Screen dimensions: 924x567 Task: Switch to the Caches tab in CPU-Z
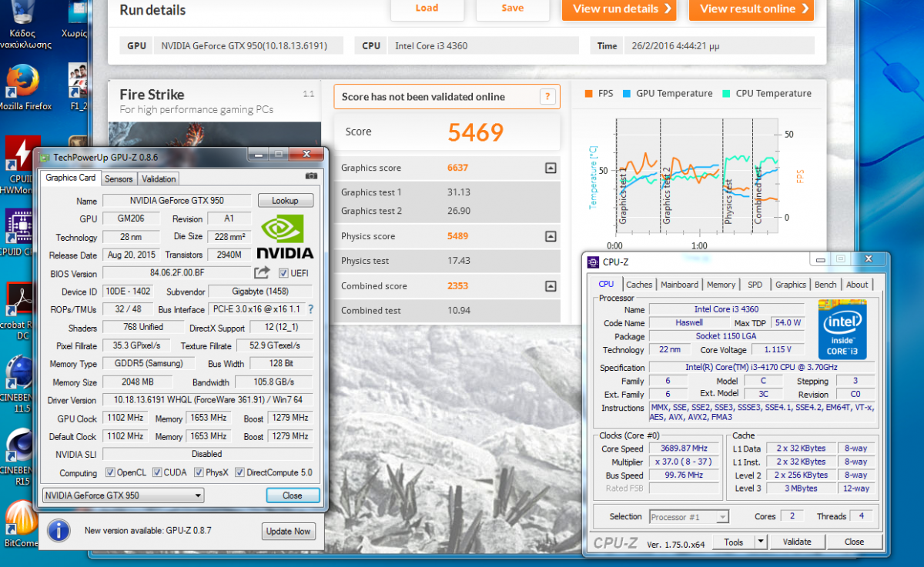(639, 285)
